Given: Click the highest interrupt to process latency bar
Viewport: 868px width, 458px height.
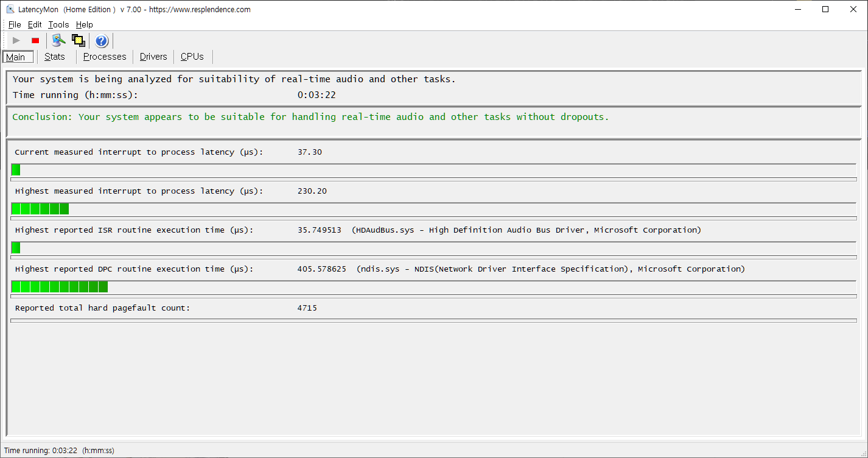Looking at the screenshot, I should pos(433,209).
